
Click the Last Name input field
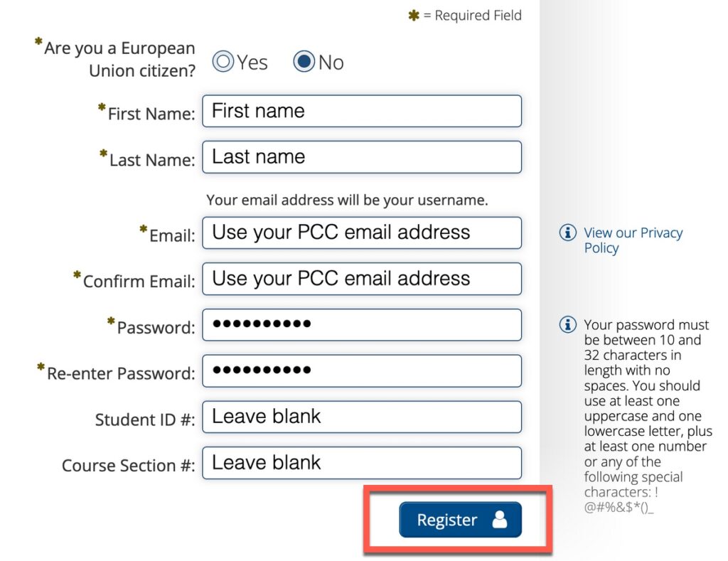click(x=361, y=157)
